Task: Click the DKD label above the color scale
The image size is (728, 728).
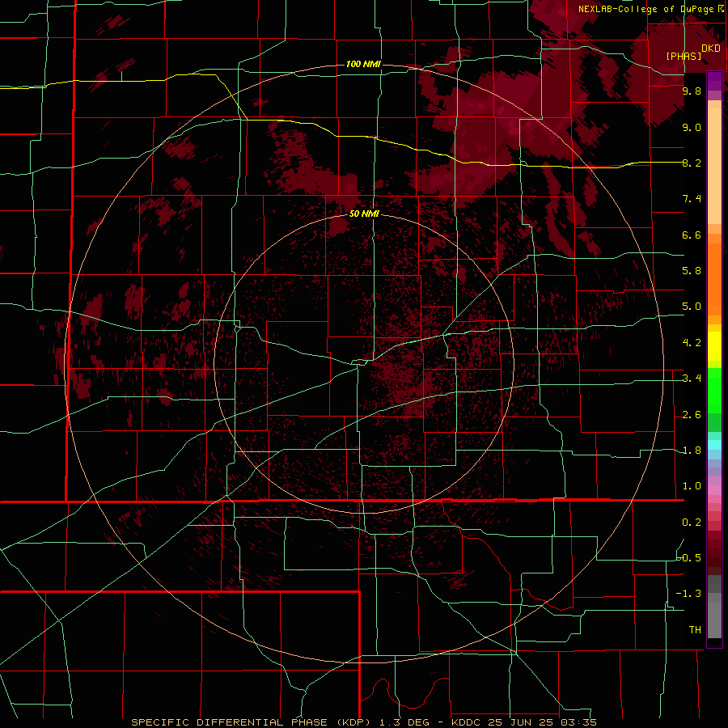Action: coord(711,49)
